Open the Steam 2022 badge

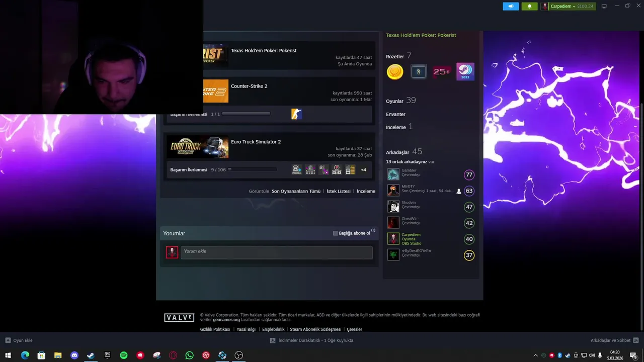(x=465, y=72)
